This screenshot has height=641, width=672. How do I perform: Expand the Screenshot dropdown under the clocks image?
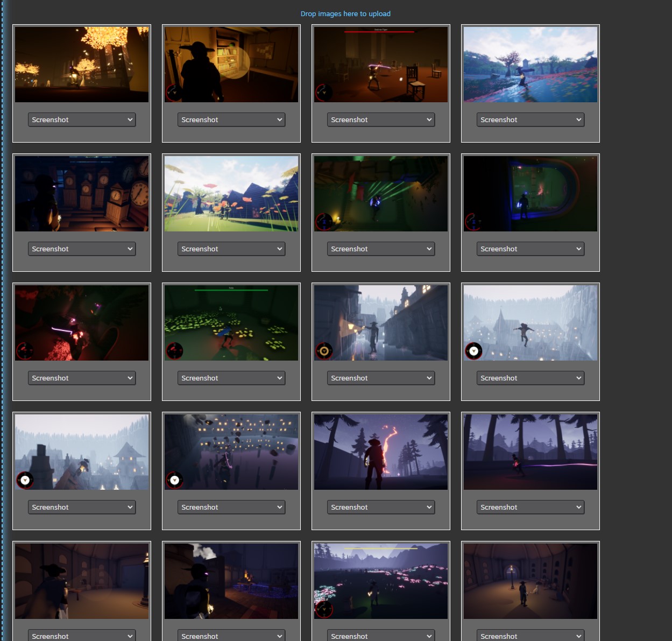point(82,249)
